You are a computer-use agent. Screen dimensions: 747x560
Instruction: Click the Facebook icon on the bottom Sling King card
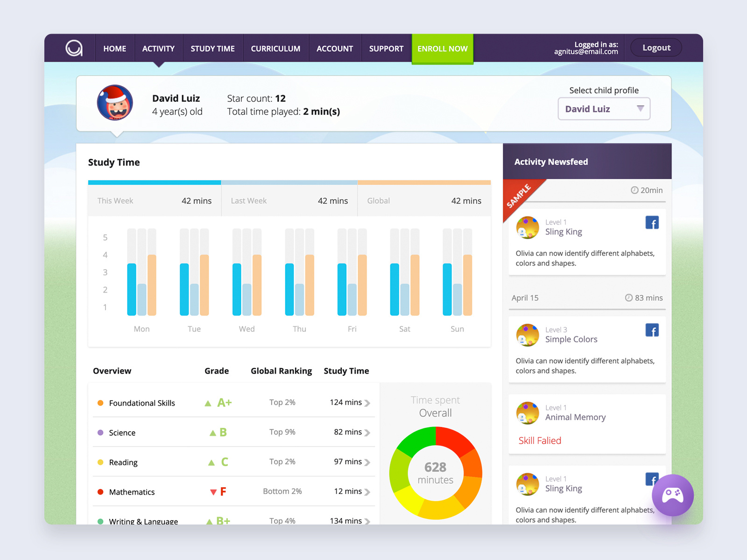coord(652,479)
